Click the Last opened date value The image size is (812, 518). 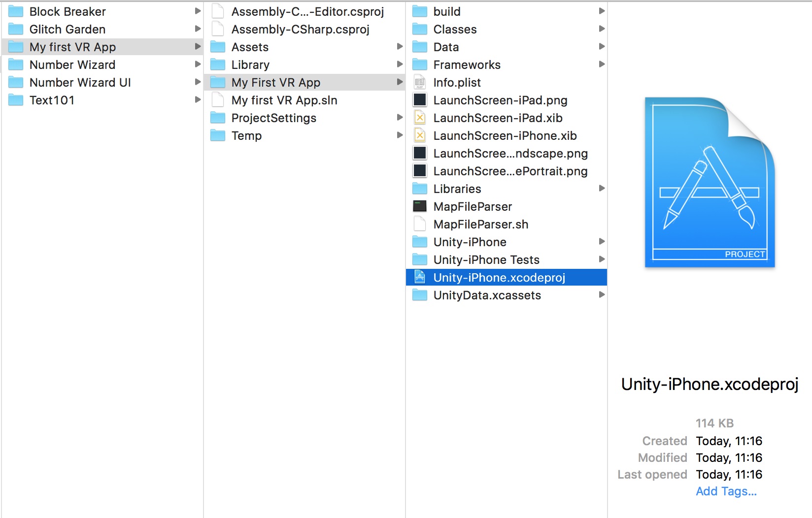pyautogui.click(x=729, y=475)
